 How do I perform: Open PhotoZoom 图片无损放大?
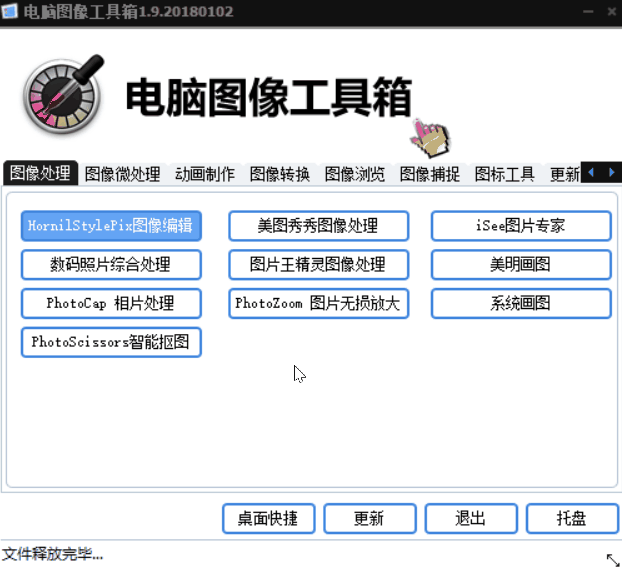pos(319,303)
